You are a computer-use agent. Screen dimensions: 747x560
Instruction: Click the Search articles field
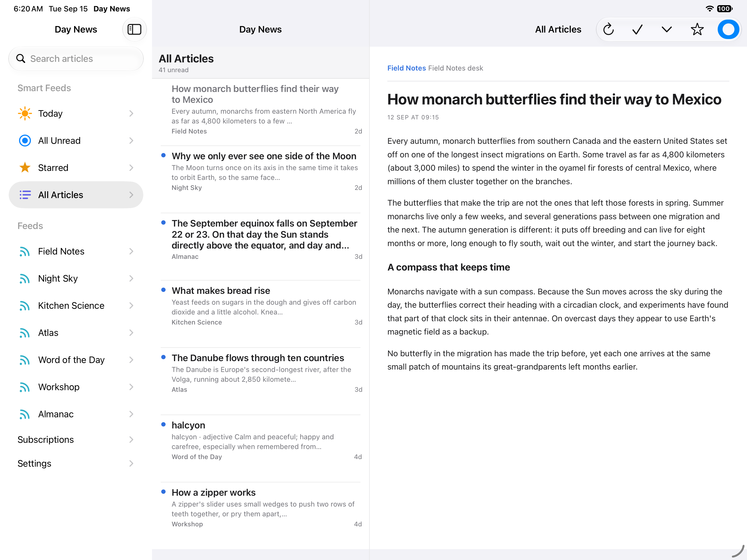[x=76, y=59]
